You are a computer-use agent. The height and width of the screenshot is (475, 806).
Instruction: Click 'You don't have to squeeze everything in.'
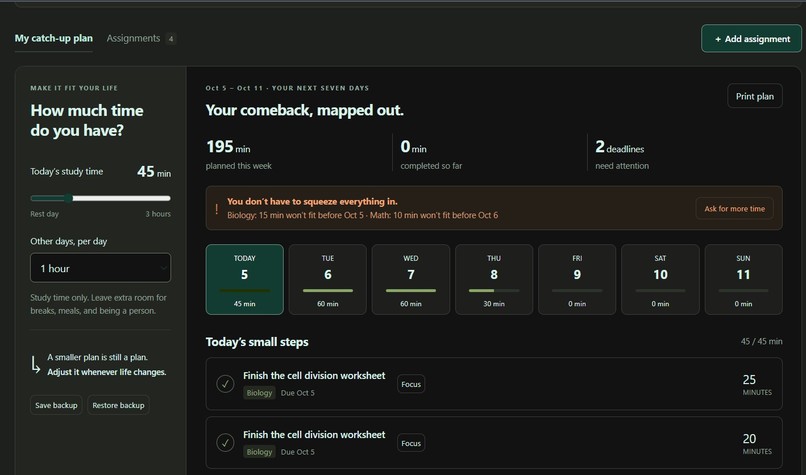tap(312, 202)
